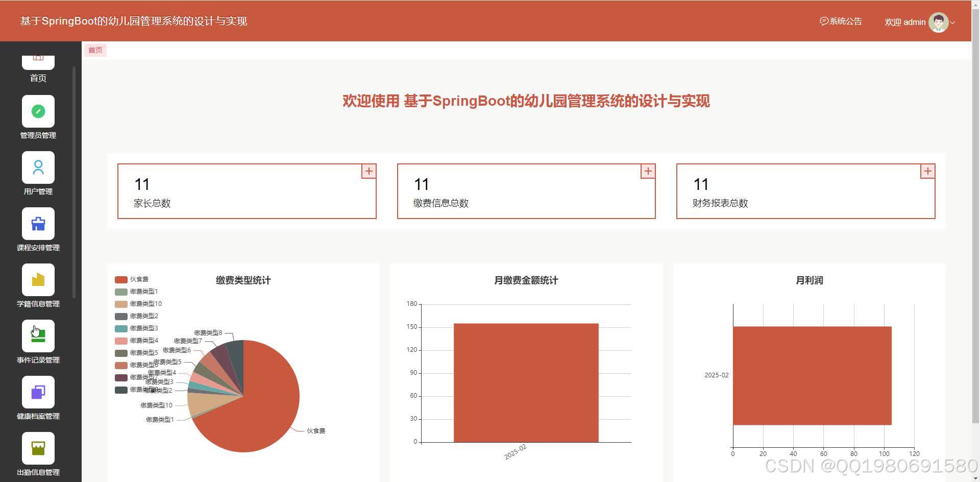Select the 用户管理 sidebar icon
The image size is (980, 482).
[38, 167]
